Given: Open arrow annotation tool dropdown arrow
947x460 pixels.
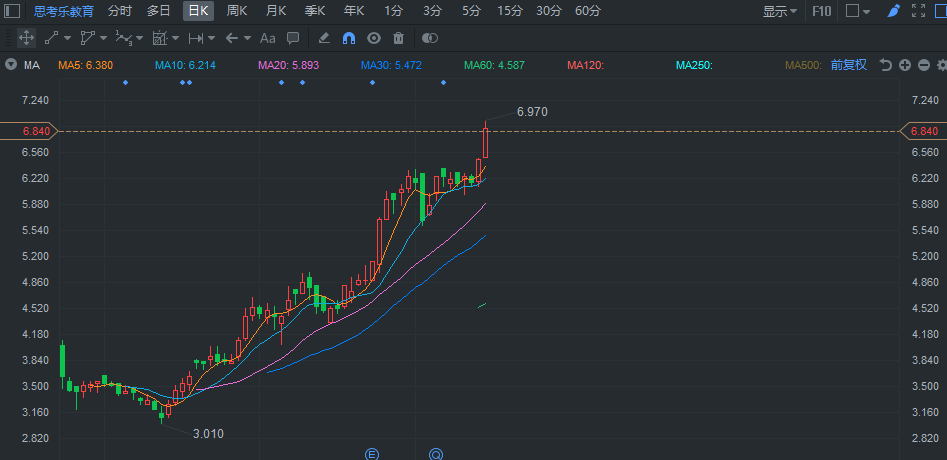Looking at the screenshot, I should click(248, 39).
